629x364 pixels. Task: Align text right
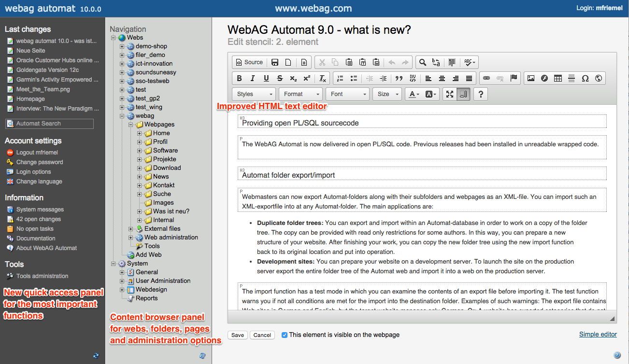click(x=456, y=78)
